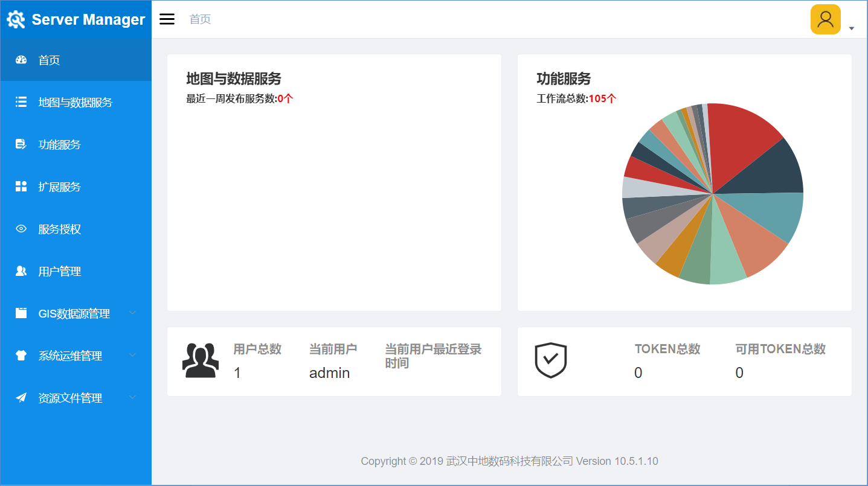Click the 地图与数据服务 card heading

click(234, 78)
